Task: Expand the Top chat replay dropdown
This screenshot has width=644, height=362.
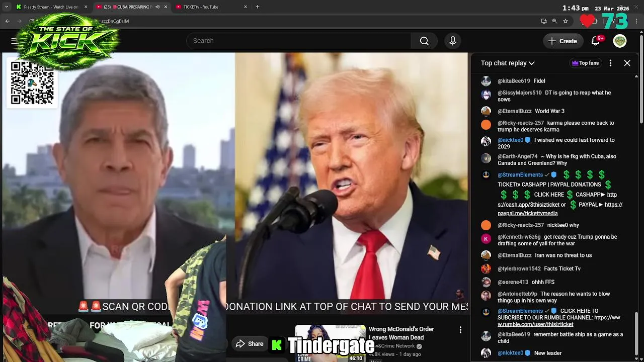Action: pos(508,63)
